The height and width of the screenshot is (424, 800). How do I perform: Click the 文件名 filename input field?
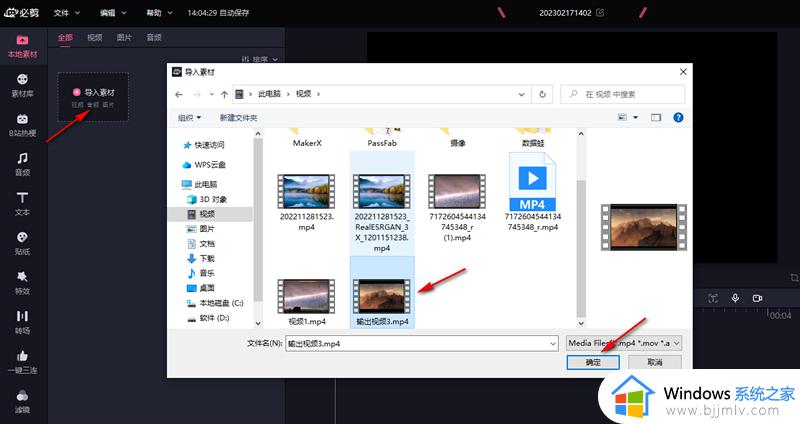point(421,344)
